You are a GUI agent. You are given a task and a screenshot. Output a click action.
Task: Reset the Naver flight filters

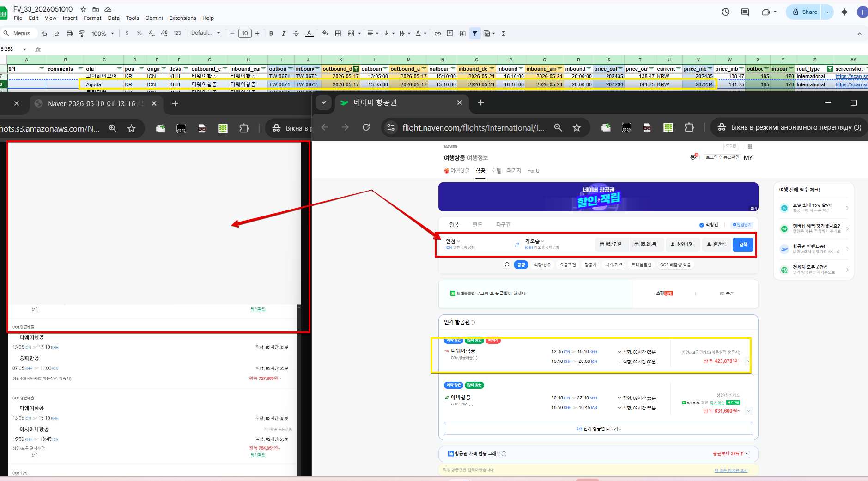(x=507, y=265)
